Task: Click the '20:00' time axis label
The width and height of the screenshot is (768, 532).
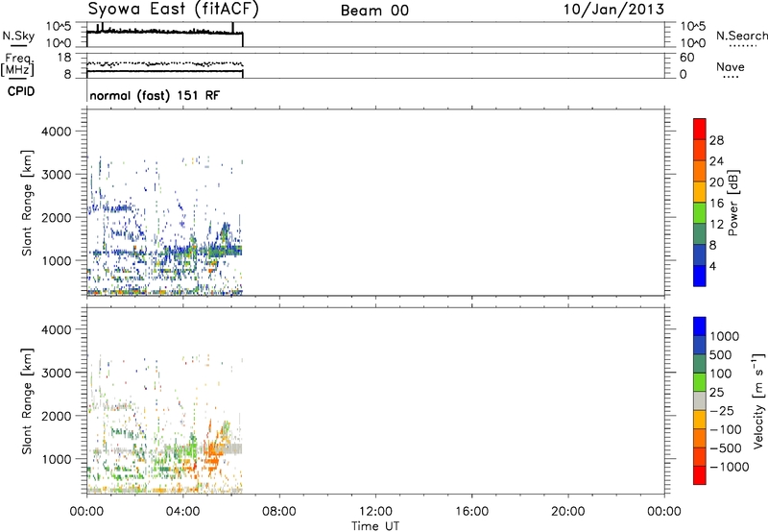Action: coord(568,512)
